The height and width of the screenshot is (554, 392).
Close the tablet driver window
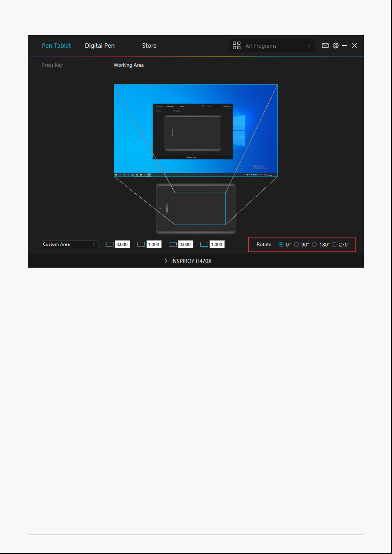coord(355,45)
